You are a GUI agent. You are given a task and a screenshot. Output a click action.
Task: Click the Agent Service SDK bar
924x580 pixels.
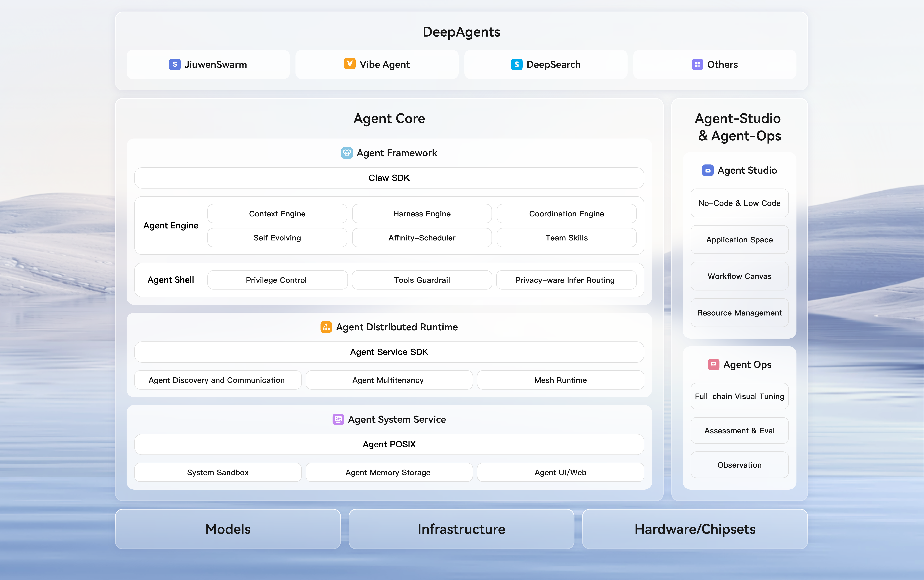click(x=389, y=352)
